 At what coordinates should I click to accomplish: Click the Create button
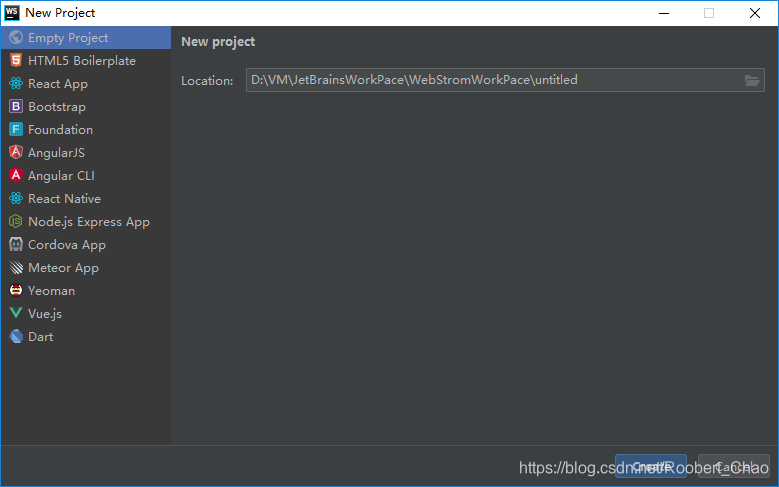651,466
